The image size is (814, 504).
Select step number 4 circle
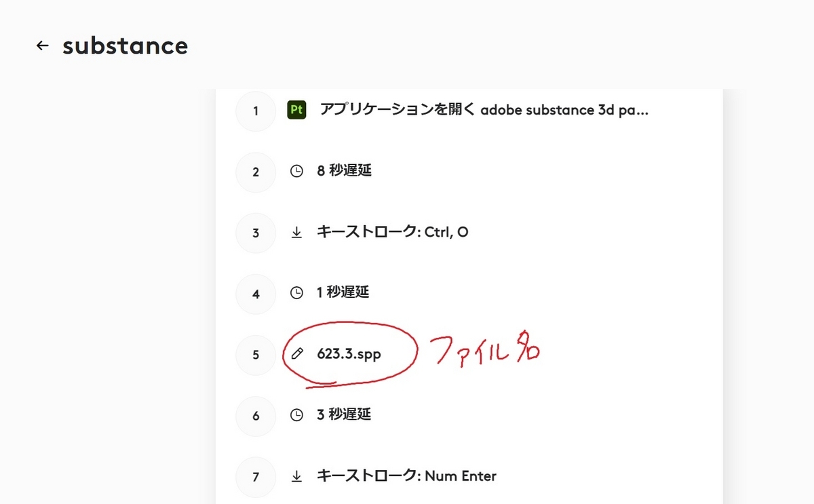(x=256, y=294)
